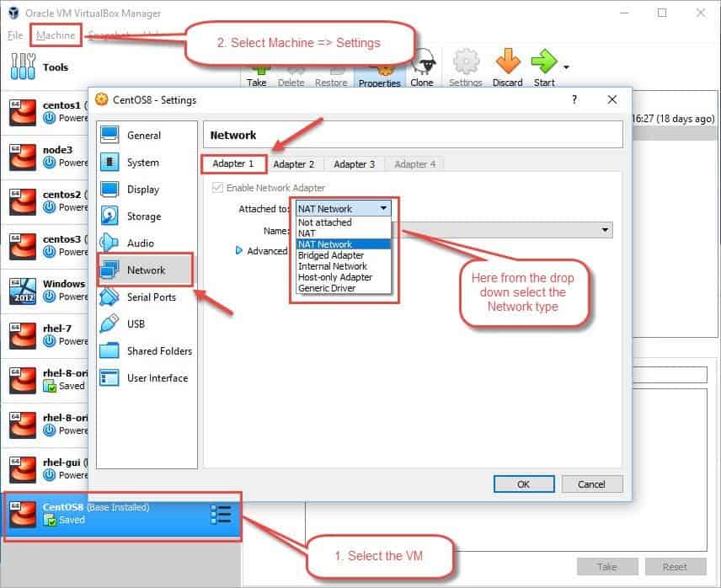Select the Network settings category
This screenshot has width=721, height=588.
pos(147,270)
